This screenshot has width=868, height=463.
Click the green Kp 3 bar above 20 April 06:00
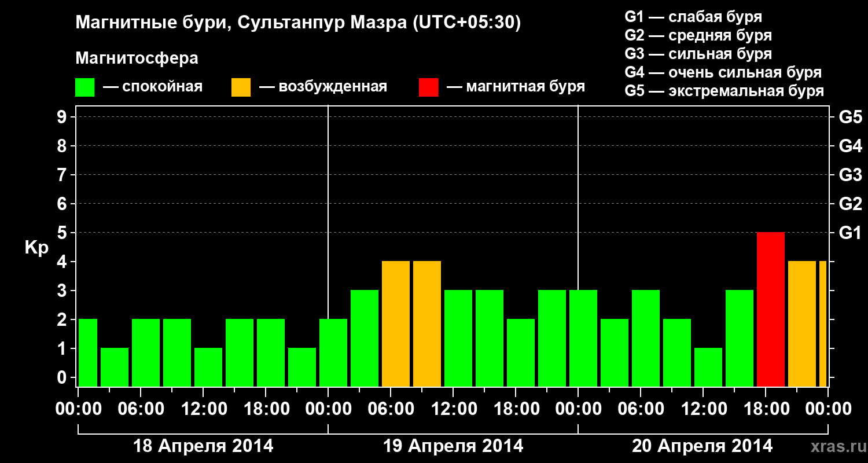(646, 338)
